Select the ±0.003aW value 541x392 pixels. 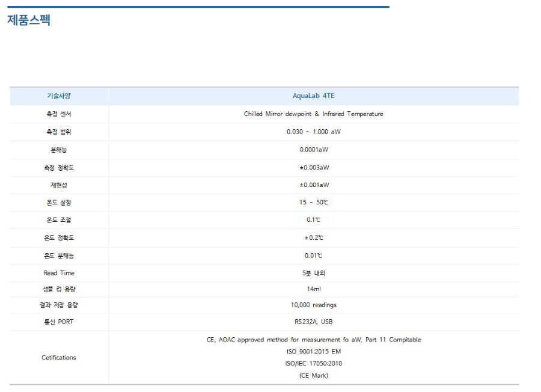click(x=314, y=167)
